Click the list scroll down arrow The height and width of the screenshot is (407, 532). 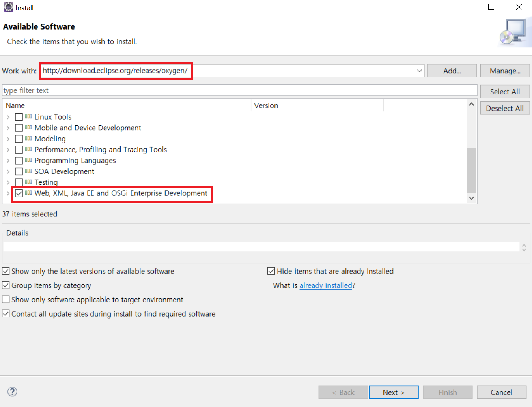[471, 198]
